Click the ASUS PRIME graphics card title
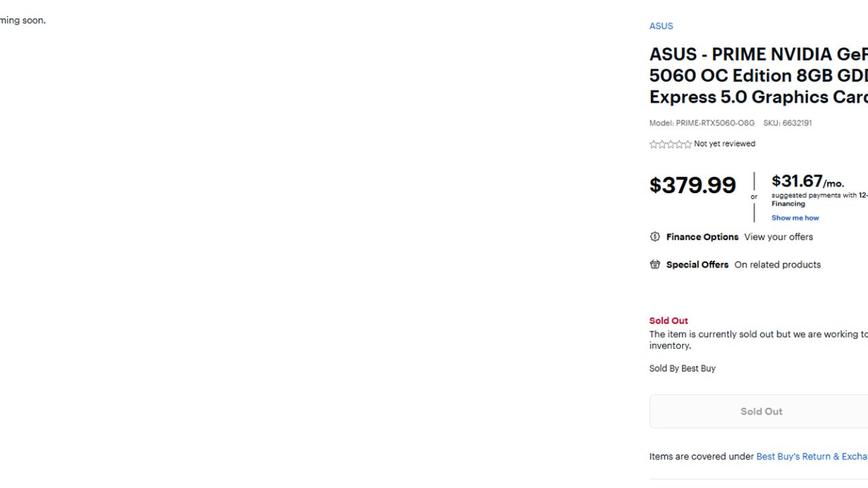 (x=759, y=75)
